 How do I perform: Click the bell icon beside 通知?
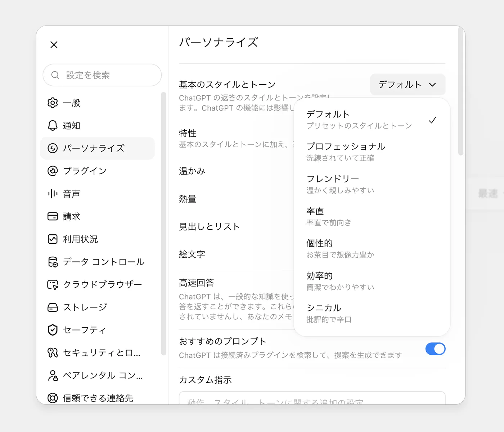point(53,125)
